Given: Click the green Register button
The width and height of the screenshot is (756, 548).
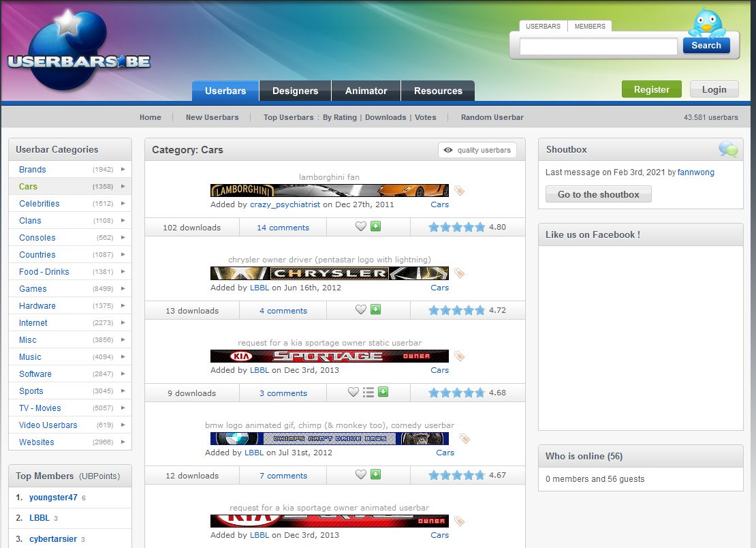Looking at the screenshot, I should [651, 89].
